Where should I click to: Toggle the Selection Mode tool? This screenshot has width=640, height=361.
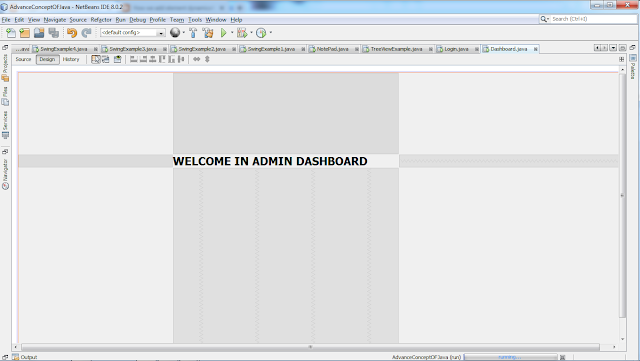click(96, 60)
